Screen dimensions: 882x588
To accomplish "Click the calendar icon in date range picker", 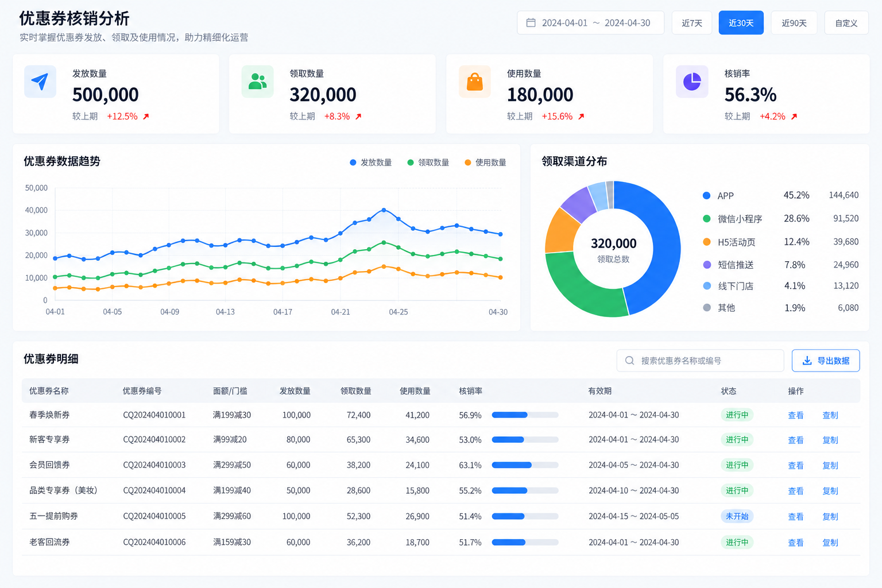I will click(531, 23).
